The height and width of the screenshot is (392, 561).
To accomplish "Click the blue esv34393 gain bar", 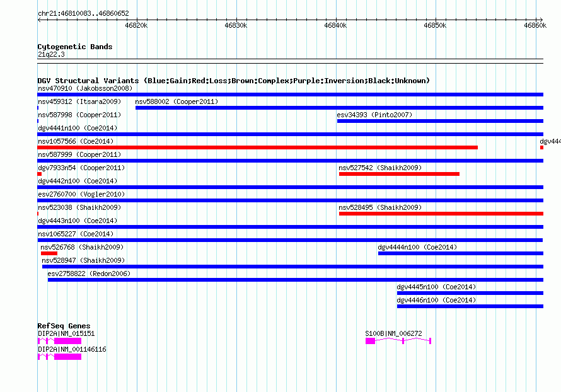I will 441,121.
